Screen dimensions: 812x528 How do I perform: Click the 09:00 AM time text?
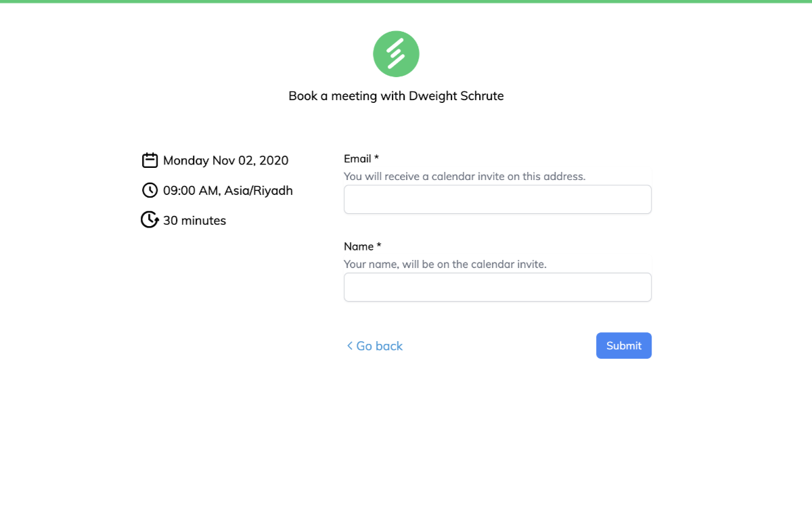tap(190, 191)
